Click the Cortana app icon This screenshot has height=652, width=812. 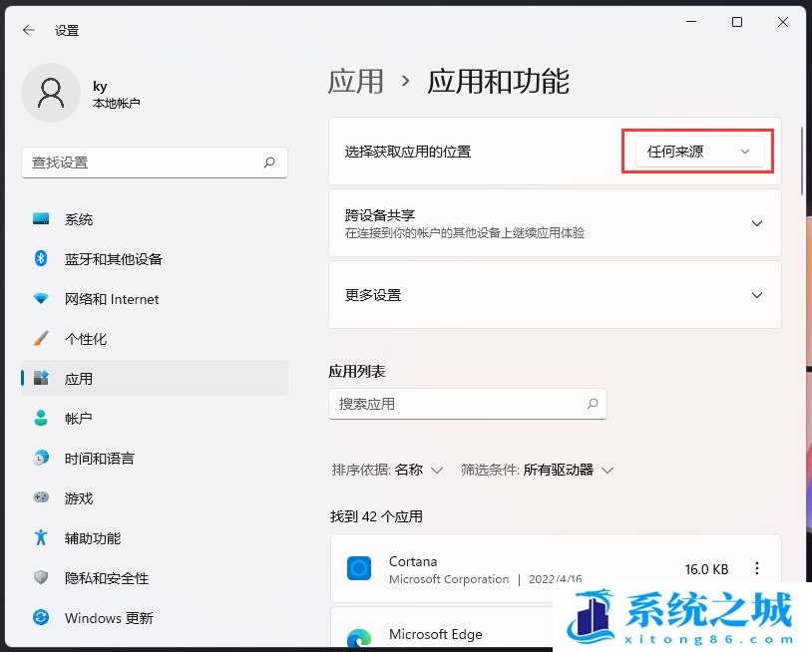pyautogui.click(x=359, y=569)
